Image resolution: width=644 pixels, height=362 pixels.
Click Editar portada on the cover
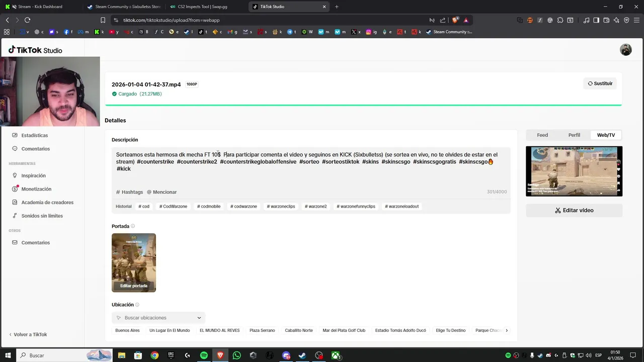coord(134,286)
